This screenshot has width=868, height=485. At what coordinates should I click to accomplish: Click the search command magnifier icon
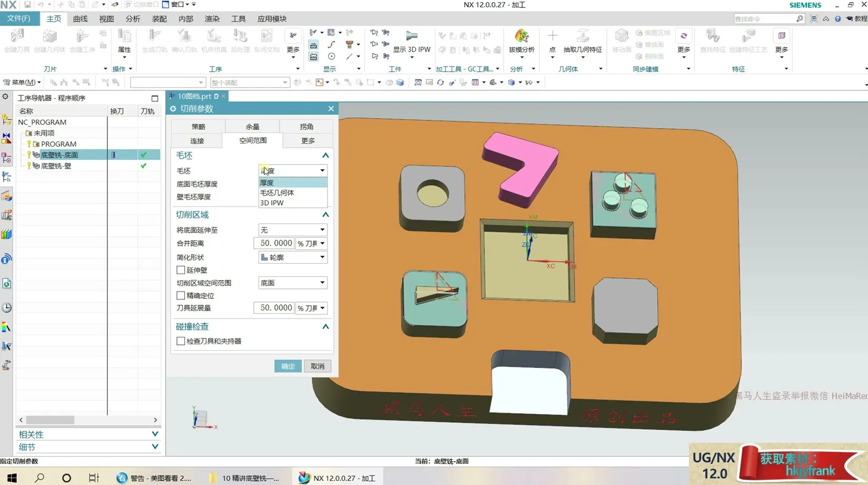800,18
